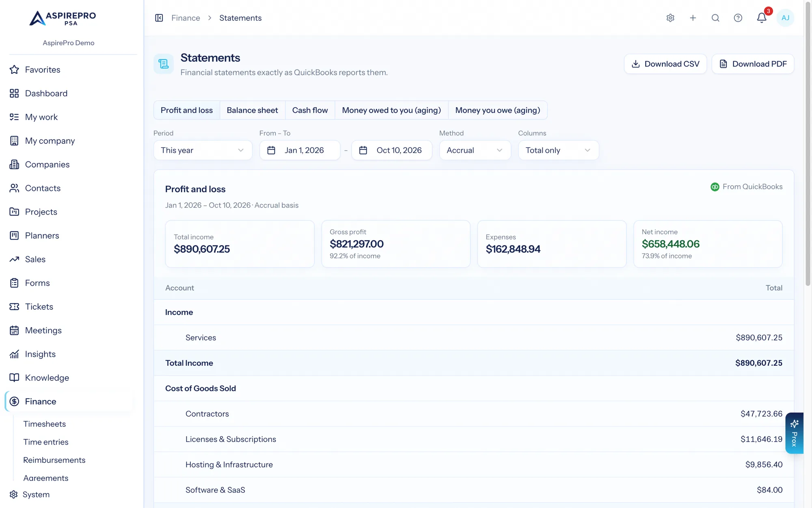Viewport: 812px width, 508px height.
Task: Click the Finance breadcrumb link
Action: 186,18
